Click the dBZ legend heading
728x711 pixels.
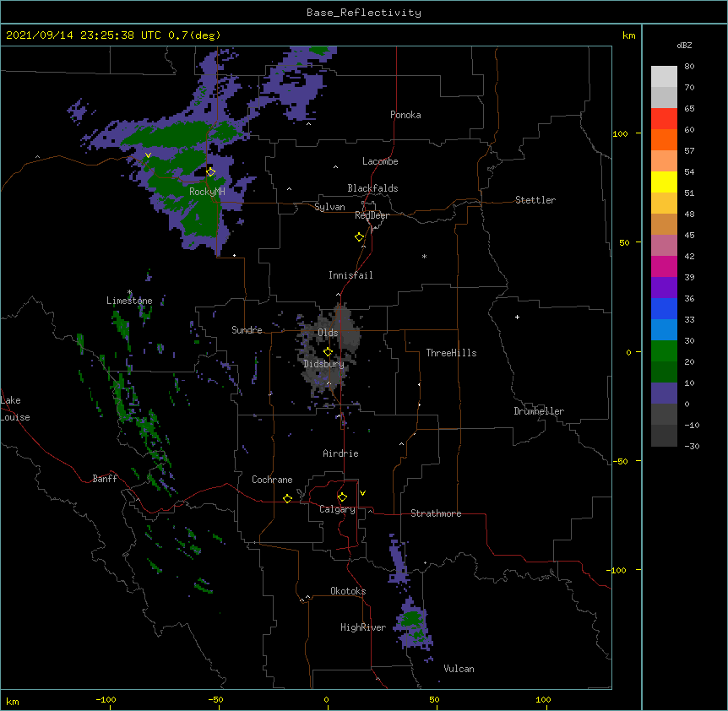tap(684, 45)
